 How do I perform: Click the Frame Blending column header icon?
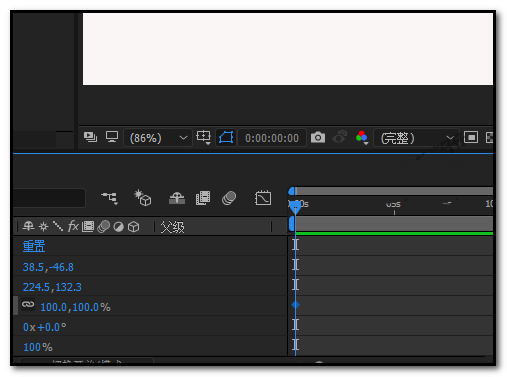click(88, 227)
